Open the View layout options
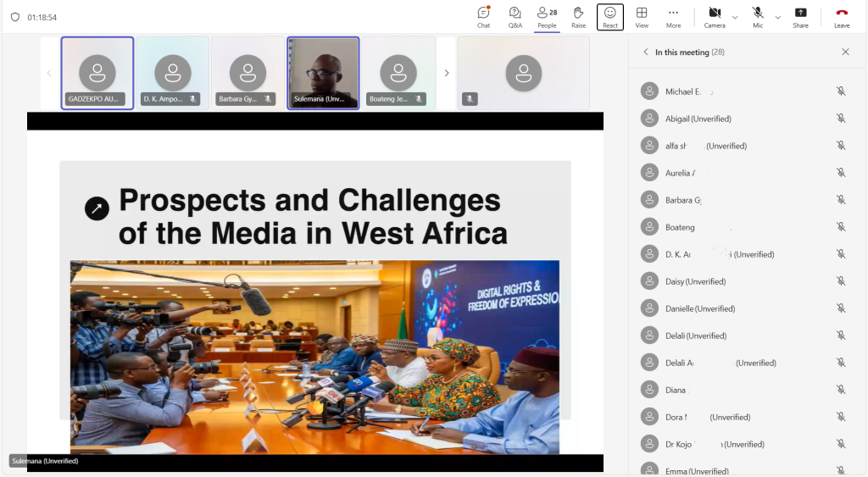Image resolution: width=868 pixels, height=477 pixels. [642, 16]
